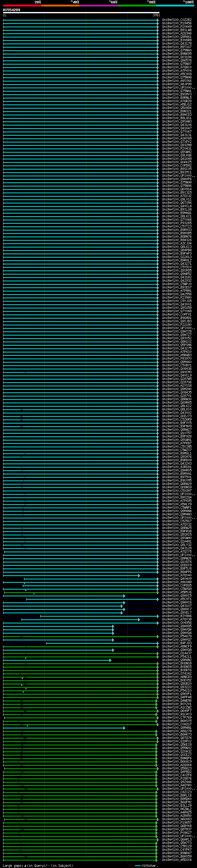Select the UniRef100_A5B5J6 label
The height and width of the screenshot is (868, 197).
click(177, 592)
